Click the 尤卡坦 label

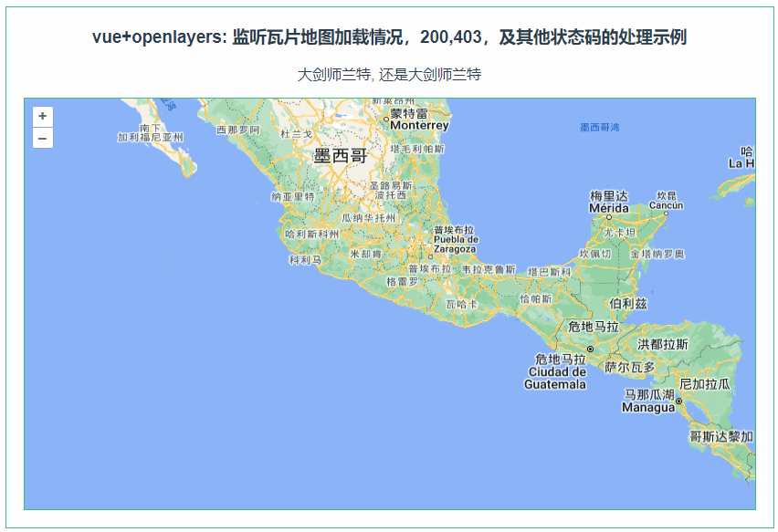coord(619,232)
